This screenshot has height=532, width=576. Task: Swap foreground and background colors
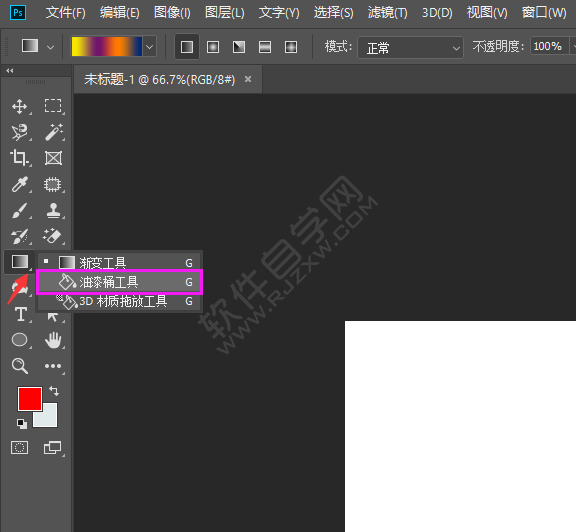point(54,391)
